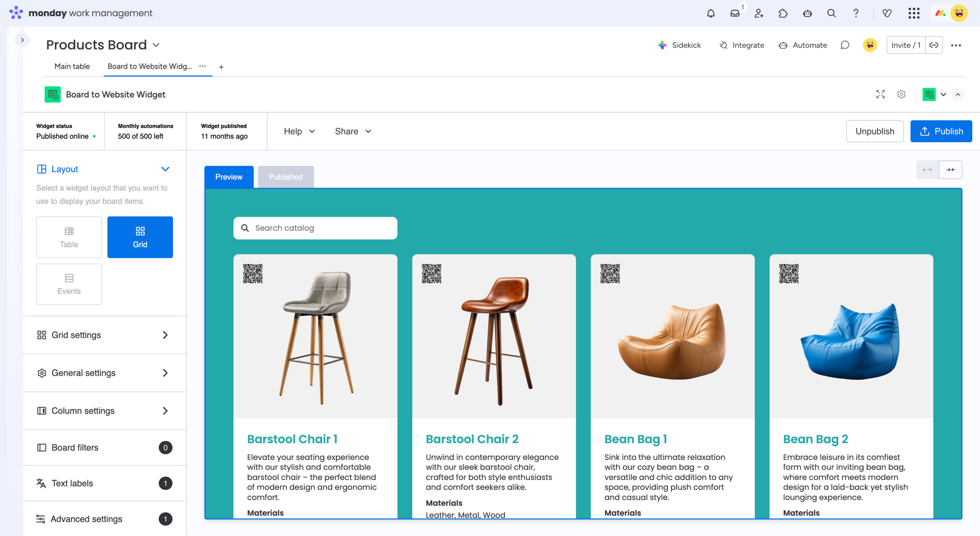The image size is (980, 536).
Task: Open the notifications bell
Action: [710, 13]
